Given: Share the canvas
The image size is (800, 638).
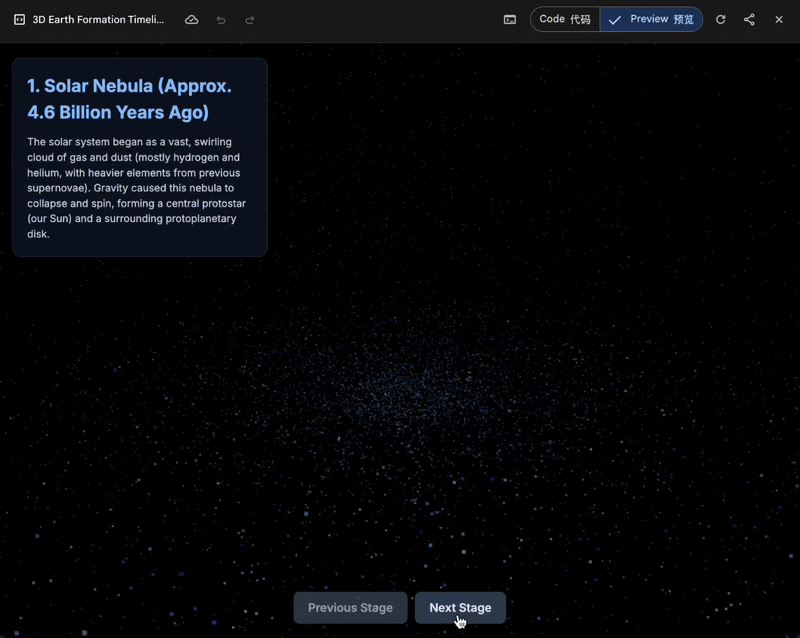Looking at the screenshot, I should [749, 19].
